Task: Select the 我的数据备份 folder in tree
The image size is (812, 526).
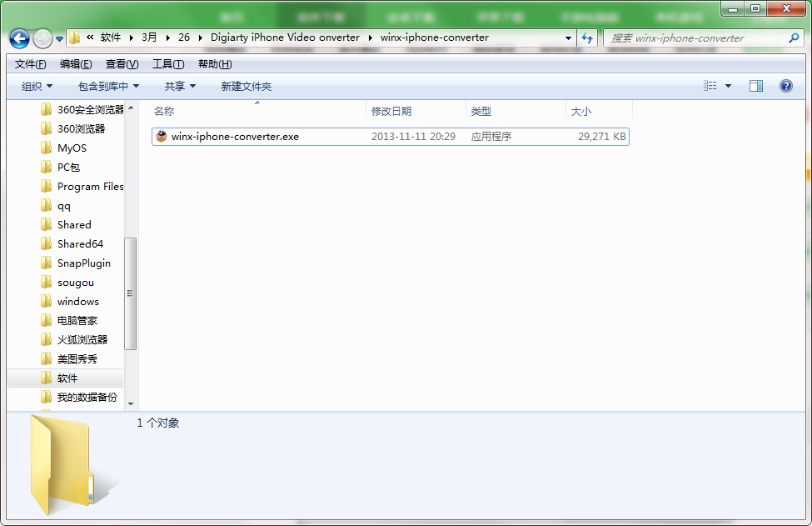Action: (x=79, y=398)
